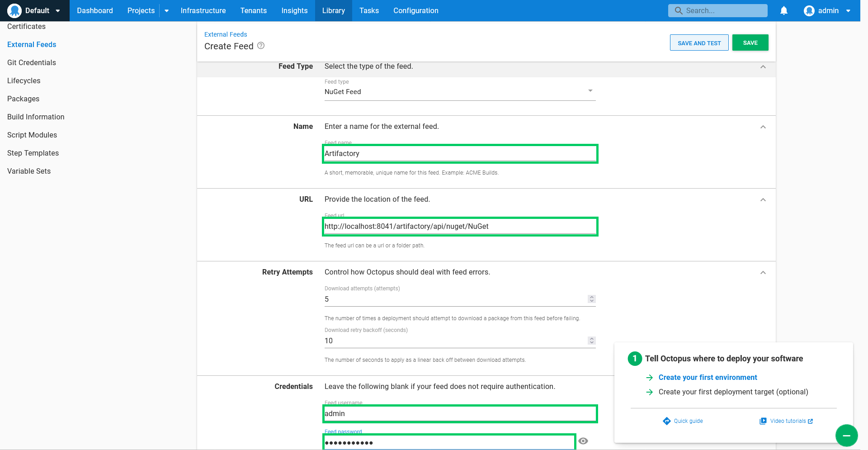Focus the Feed url input field

click(x=460, y=227)
